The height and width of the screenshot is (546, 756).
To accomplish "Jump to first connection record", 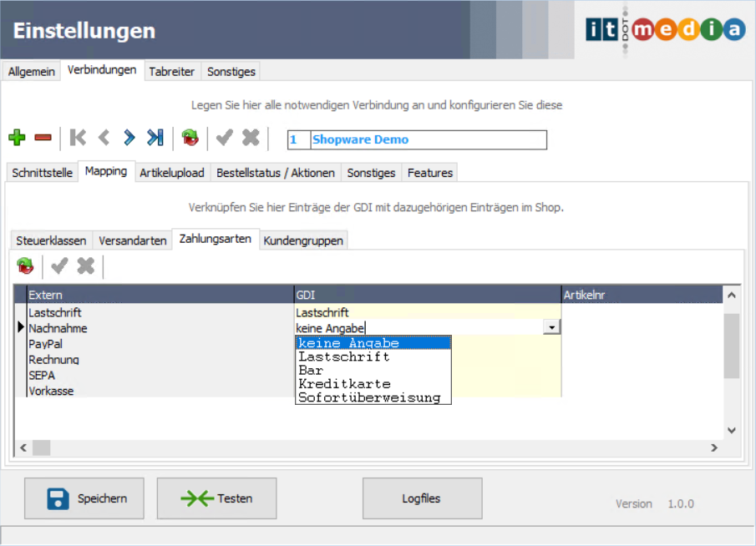I will [78, 138].
